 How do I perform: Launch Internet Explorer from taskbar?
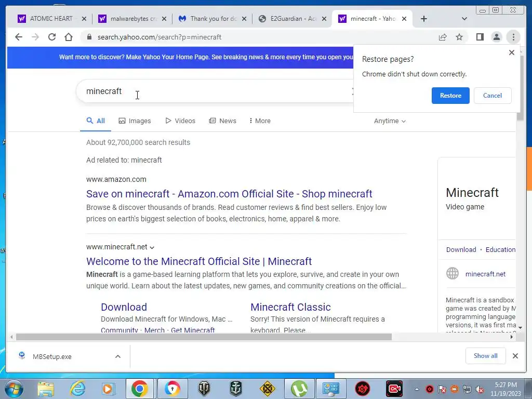pos(77,389)
